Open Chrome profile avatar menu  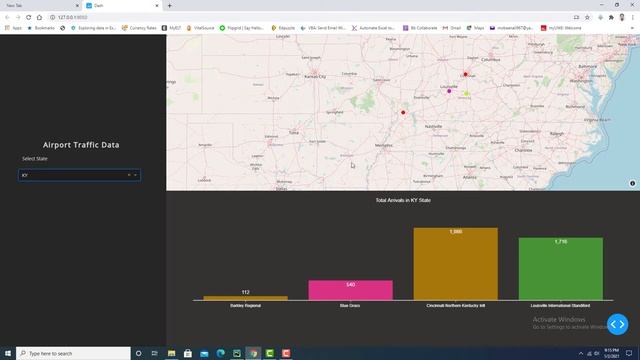pyautogui.click(x=622, y=18)
